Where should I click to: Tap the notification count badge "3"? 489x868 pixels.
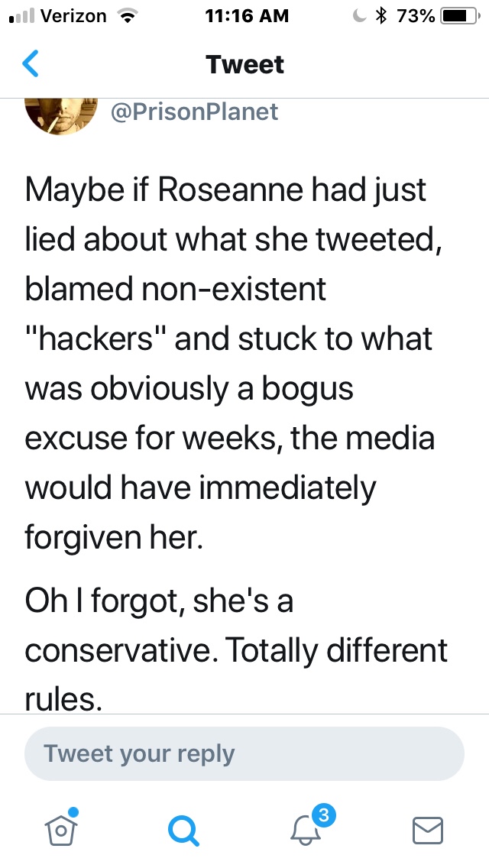(324, 815)
